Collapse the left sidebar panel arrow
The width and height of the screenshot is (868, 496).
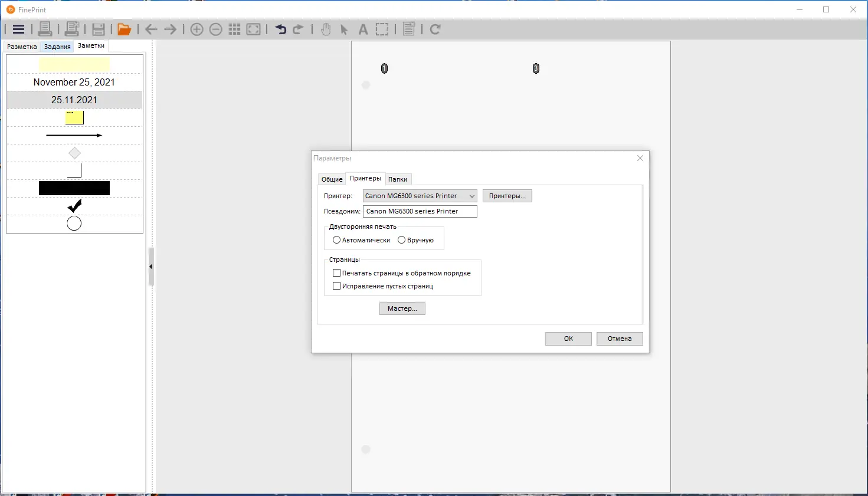(x=151, y=267)
